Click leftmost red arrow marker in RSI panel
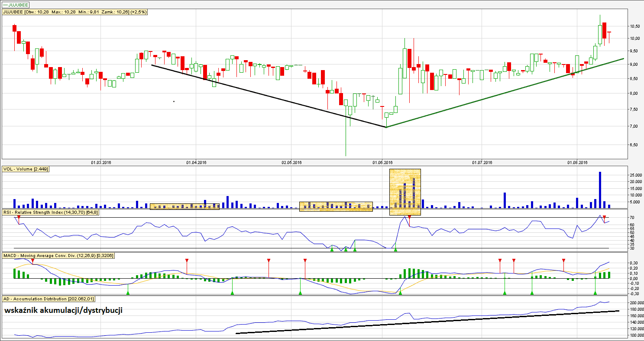The height and width of the screenshot is (341, 644). [19, 216]
